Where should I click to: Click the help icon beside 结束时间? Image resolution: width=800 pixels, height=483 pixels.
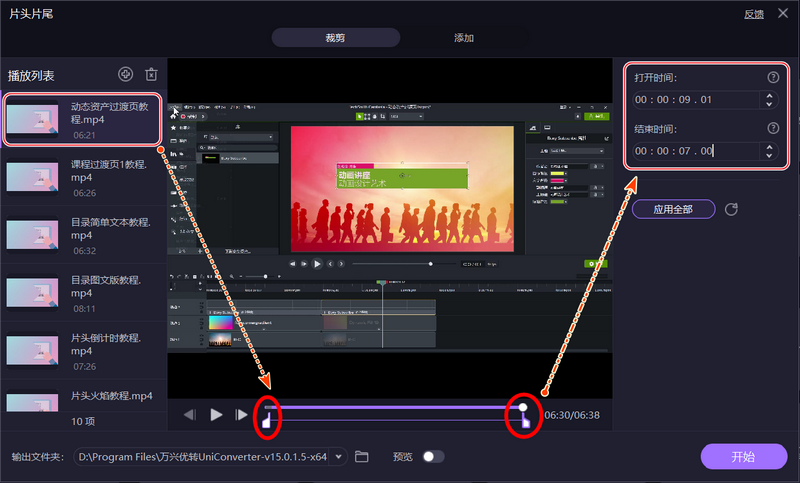coord(772,128)
